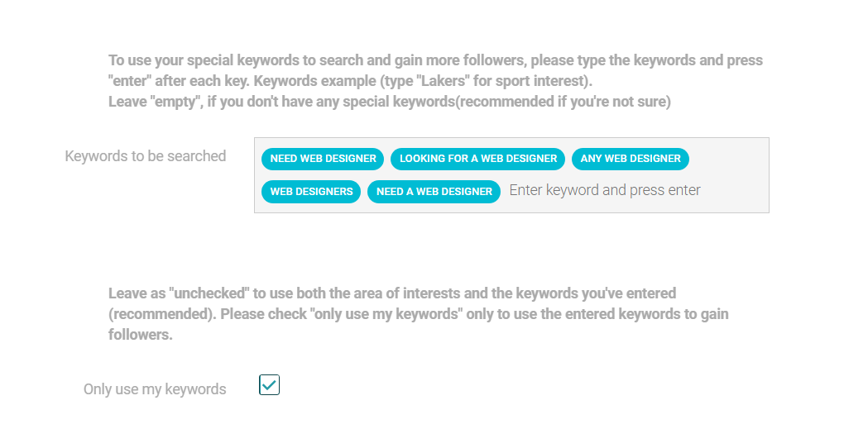868x429 pixels.
Task: Click the line starting '(recommended). Please check'
Action: point(419,314)
